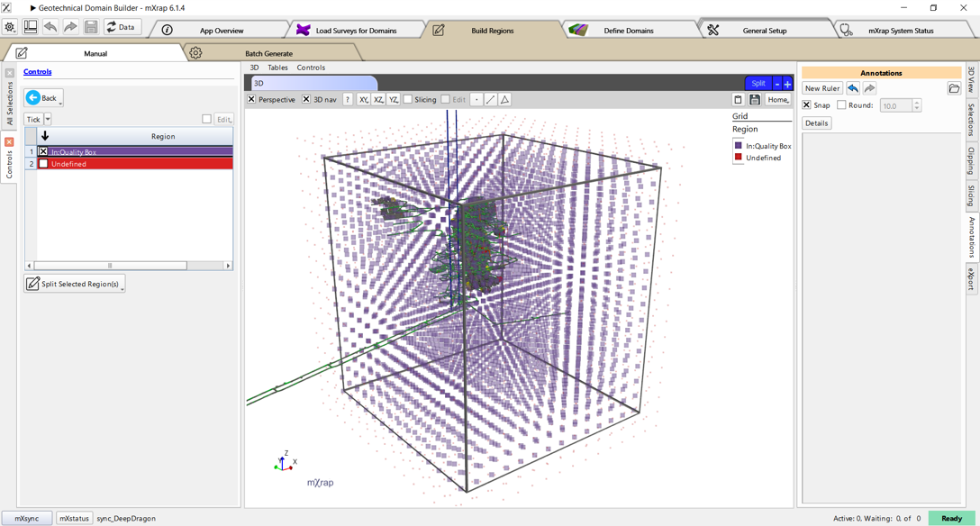Click the question mark help button
The height and width of the screenshot is (526, 980).
[348, 99]
